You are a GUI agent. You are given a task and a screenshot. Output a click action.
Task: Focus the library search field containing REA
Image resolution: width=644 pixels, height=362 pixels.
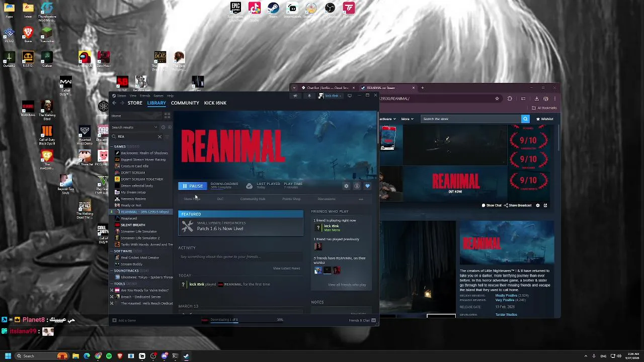(136, 137)
